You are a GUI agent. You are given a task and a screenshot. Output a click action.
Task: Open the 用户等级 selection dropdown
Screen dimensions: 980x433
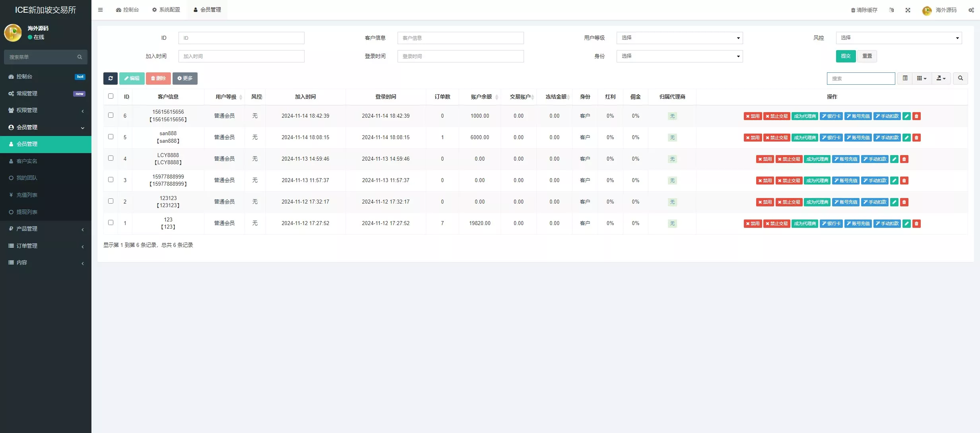680,38
